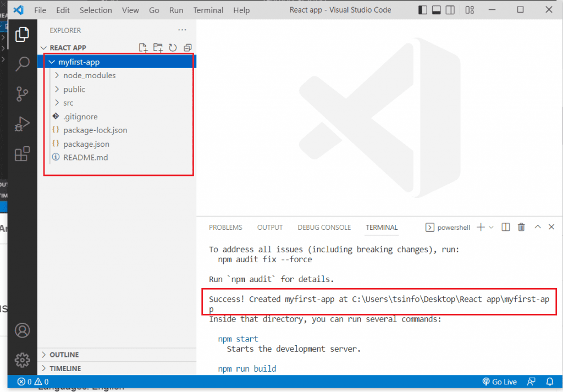Add a new terminal with plus icon
Image resolution: width=563 pixels, height=392 pixels.
(x=481, y=227)
